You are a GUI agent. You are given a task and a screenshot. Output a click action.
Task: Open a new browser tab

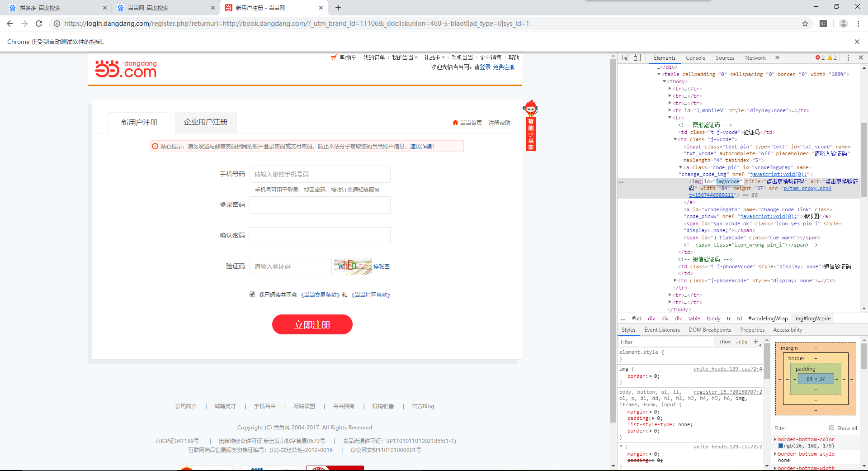(x=338, y=8)
